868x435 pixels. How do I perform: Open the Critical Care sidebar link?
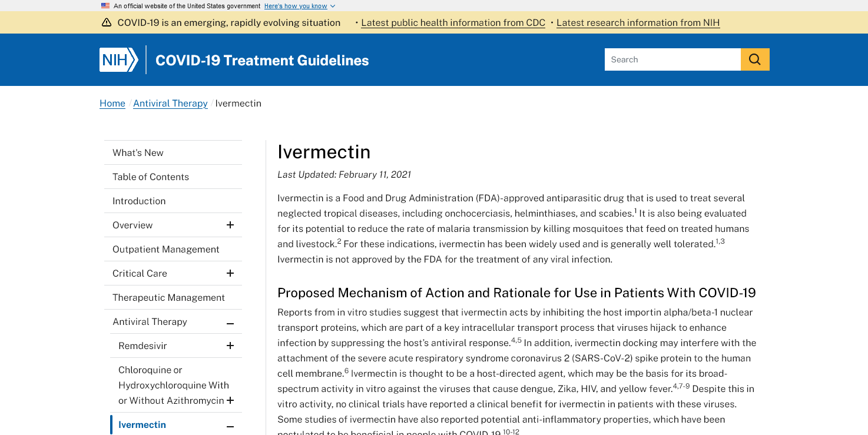point(140,273)
